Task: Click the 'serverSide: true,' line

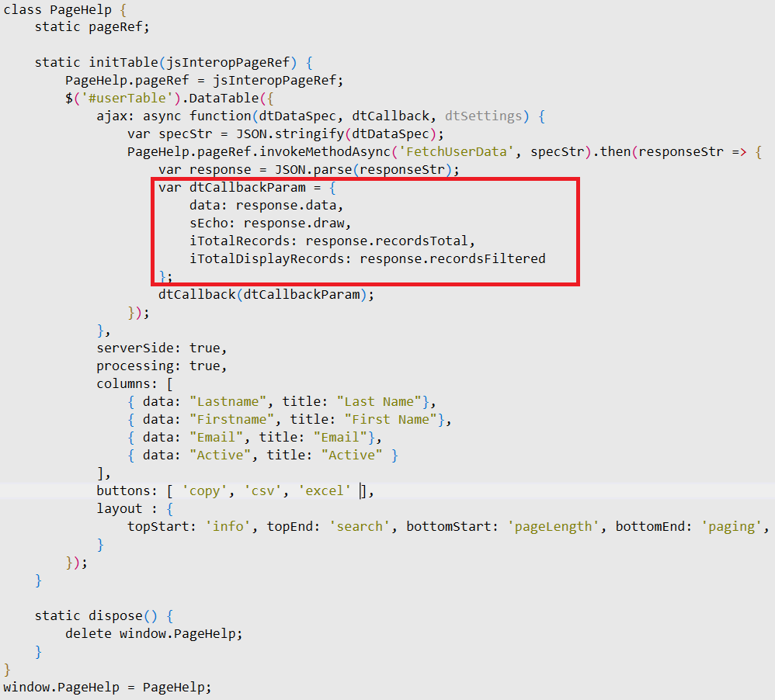Action: click(x=162, y=348)
